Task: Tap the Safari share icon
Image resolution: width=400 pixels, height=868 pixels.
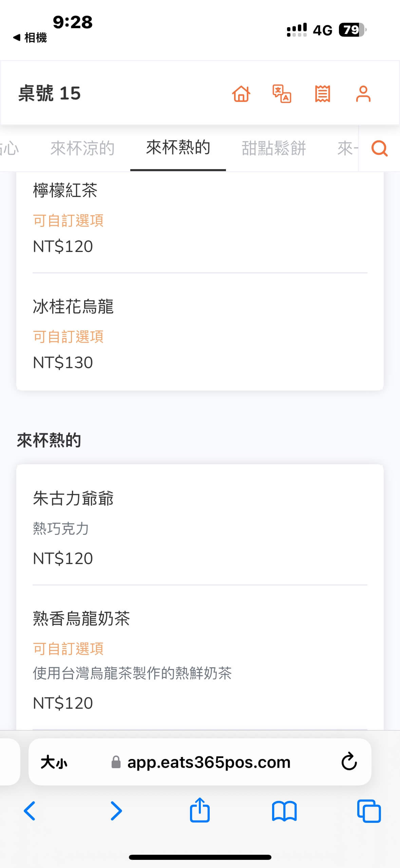Action: click(200, 810)
